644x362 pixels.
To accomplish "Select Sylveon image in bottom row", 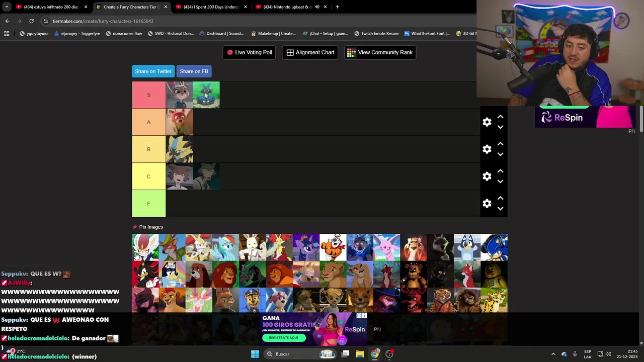I will point(199,300).
